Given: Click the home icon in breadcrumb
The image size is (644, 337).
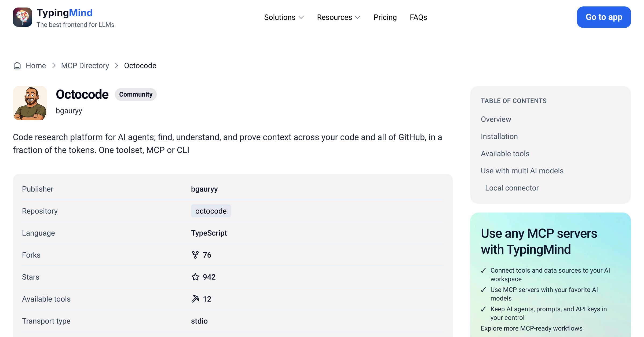Looking at the screenshot, I should pos(17,65).
